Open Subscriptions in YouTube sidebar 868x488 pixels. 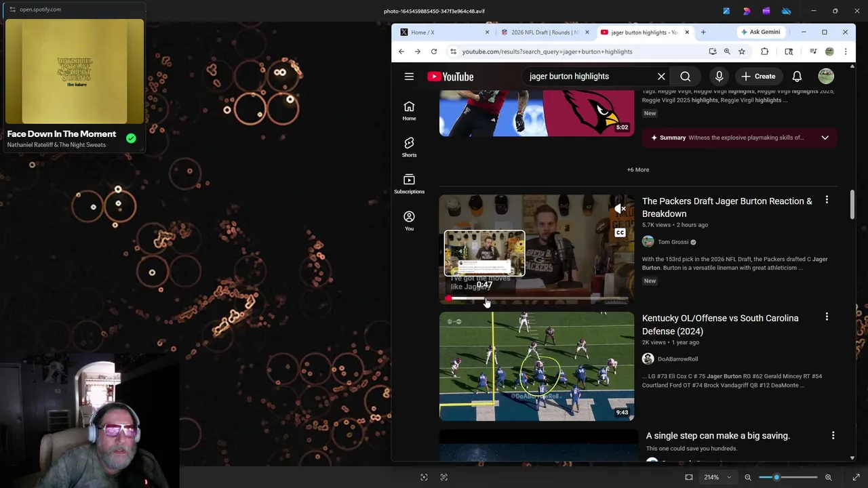(409, 184)
